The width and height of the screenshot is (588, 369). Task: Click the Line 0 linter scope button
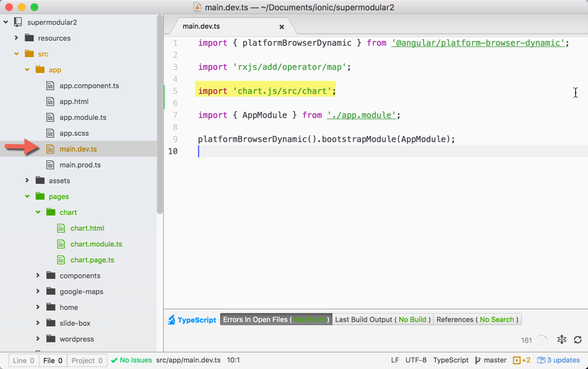pyautogui.click(x=23, y=360)
